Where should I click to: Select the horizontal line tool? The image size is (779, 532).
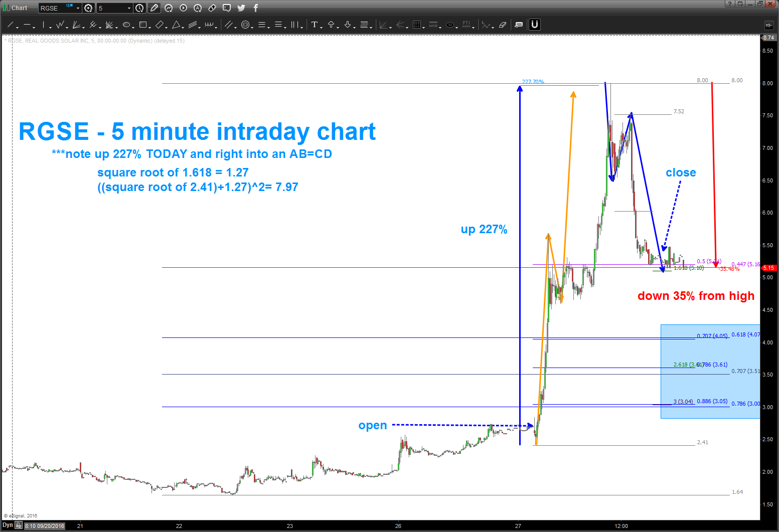27,25
